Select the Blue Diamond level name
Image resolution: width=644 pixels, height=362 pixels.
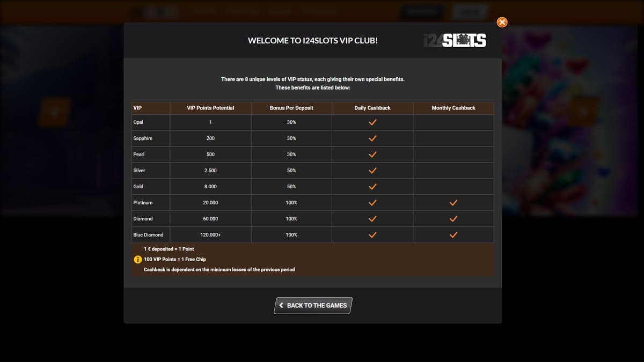click(148, 235)
